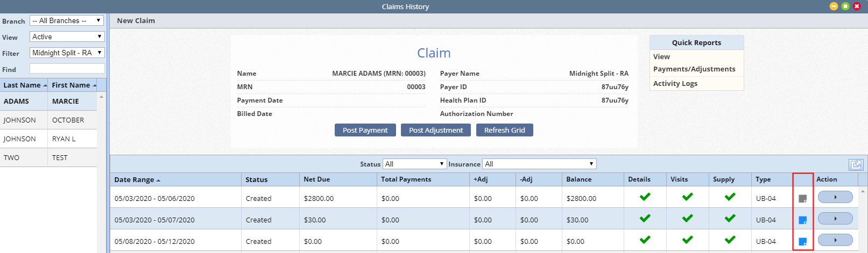Expand the View dropdown set to Active

tap(67, 37)
